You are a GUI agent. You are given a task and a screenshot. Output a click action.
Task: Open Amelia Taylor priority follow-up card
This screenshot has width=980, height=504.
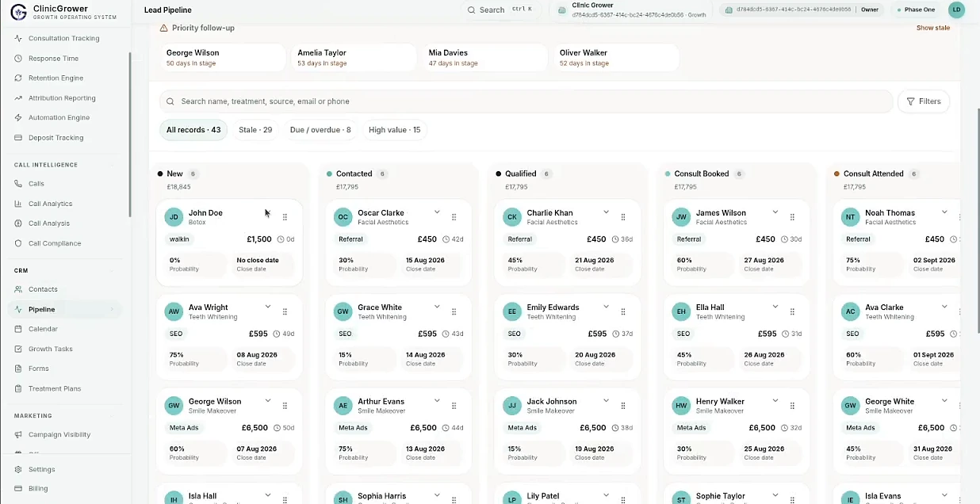[354, 58]
